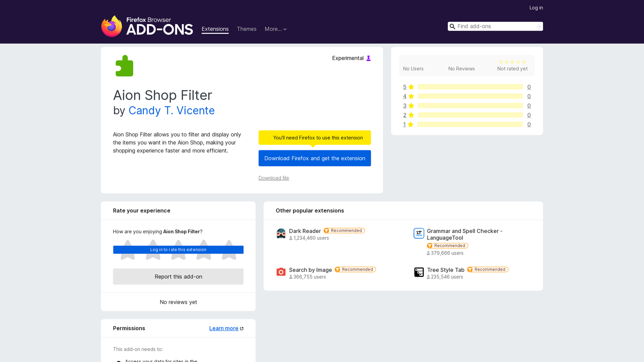This screenshot has height=362, width=644.
Task: Click the Search by Image camera icon
Action: point(281,272)
